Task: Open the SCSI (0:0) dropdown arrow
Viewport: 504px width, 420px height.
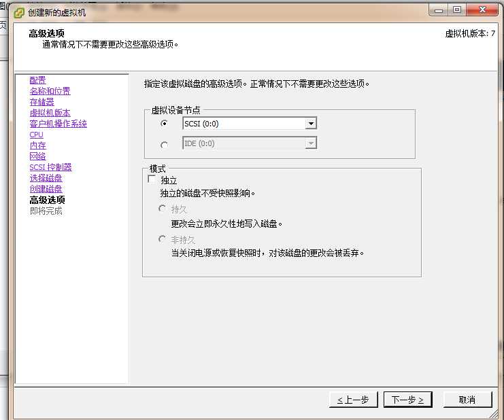Action: 311,124
